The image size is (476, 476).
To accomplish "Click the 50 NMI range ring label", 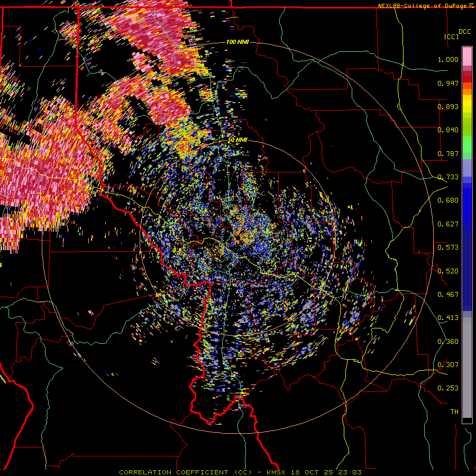I will (x=237, y=140).
